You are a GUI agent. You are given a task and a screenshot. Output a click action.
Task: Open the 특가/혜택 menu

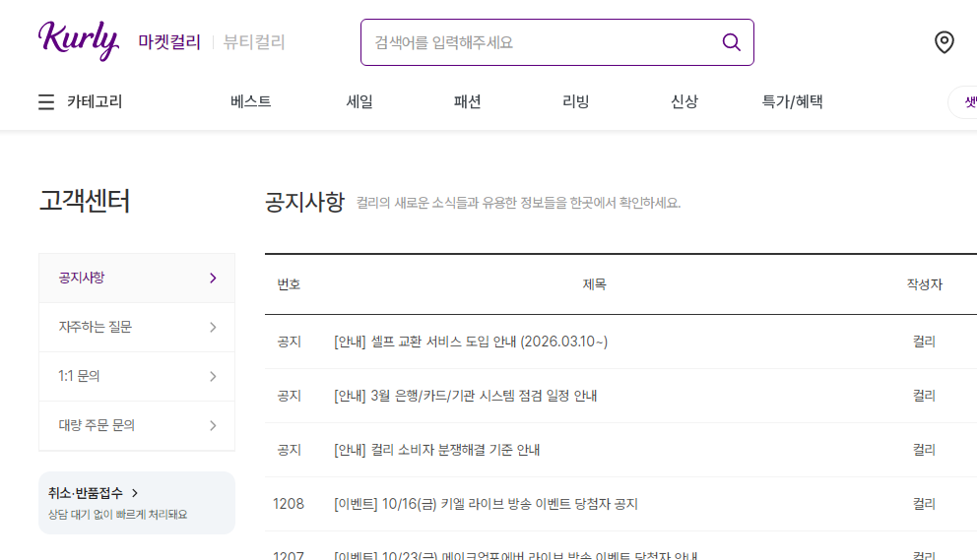[x=793, y=101]
